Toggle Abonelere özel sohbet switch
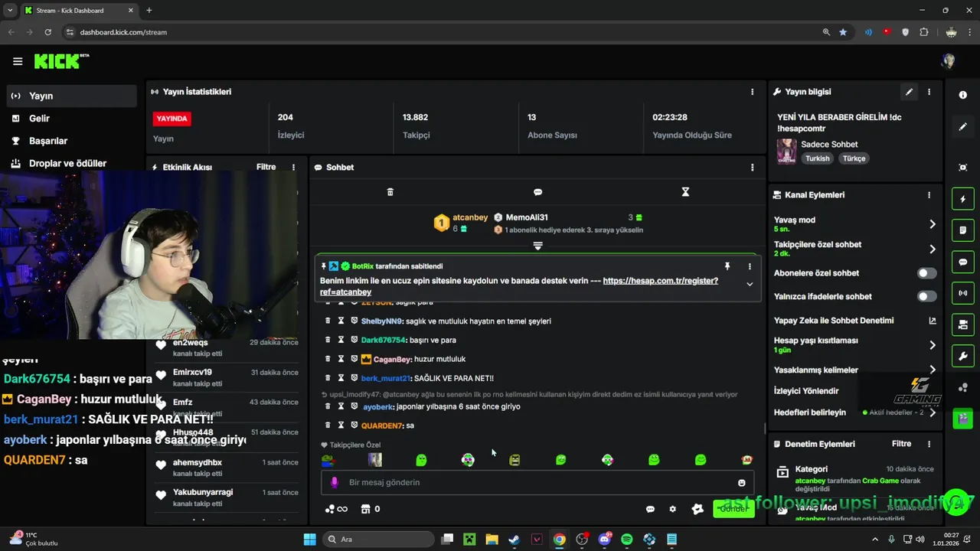Screen dimensions: 980x551 [926, 273]
